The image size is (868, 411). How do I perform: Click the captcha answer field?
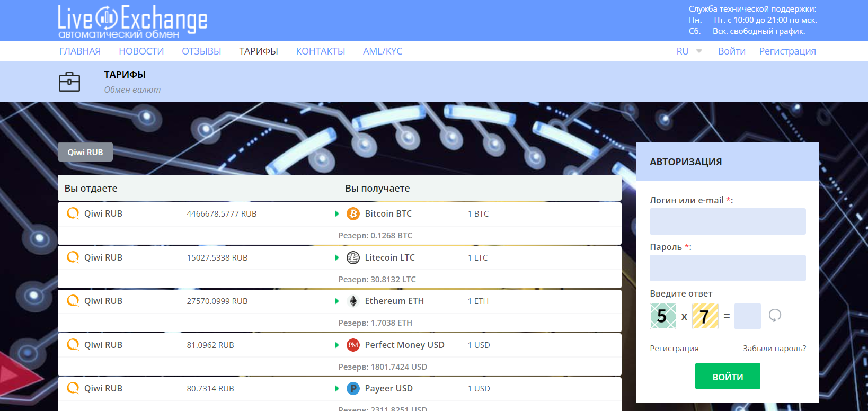748,316
